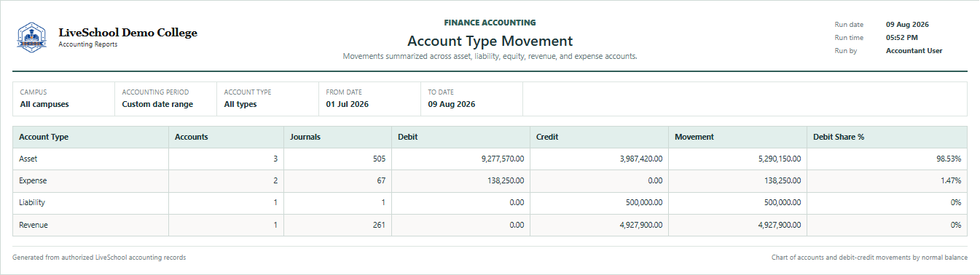Image resolution: width=980 pixels, height=275 pixels.
Task: Click the From Date 01 Jul 2026
Action: pyautogui.click(x=348, y=105)
